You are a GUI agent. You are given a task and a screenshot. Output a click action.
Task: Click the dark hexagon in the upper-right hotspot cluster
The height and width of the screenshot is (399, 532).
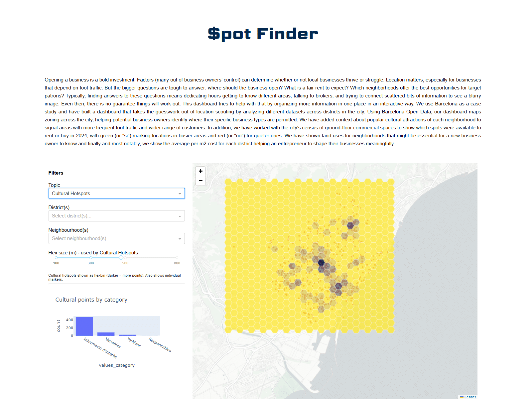[x=350, y=225]
